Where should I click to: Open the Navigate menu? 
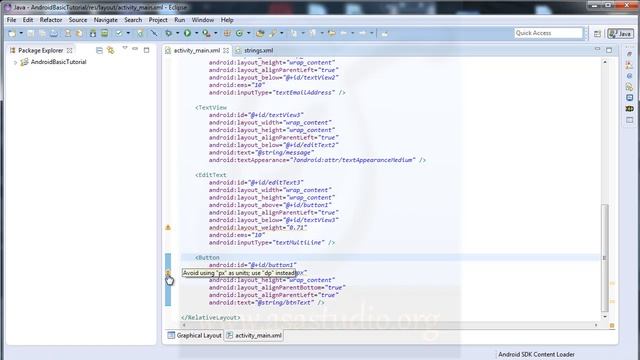106,20
